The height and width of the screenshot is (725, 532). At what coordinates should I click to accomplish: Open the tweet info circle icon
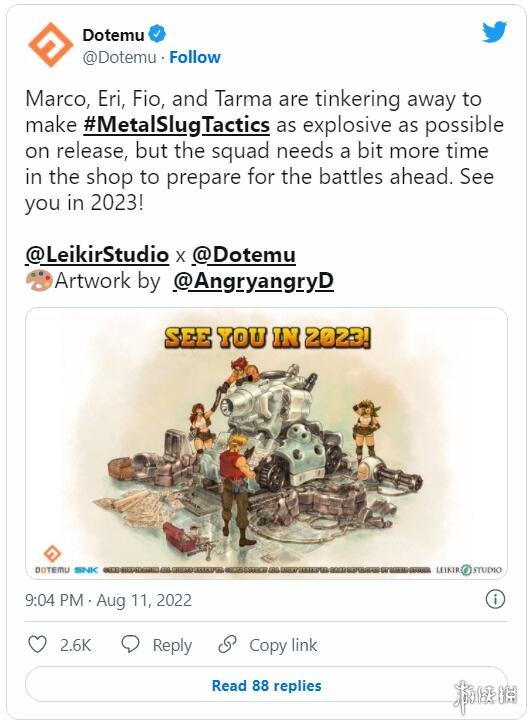click(x=495, y=600)
